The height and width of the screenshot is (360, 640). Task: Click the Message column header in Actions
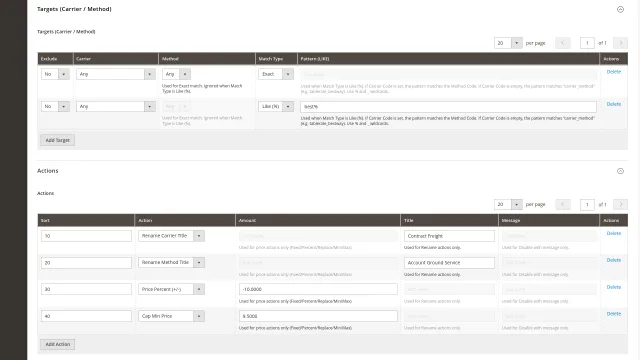click(549, 220)
